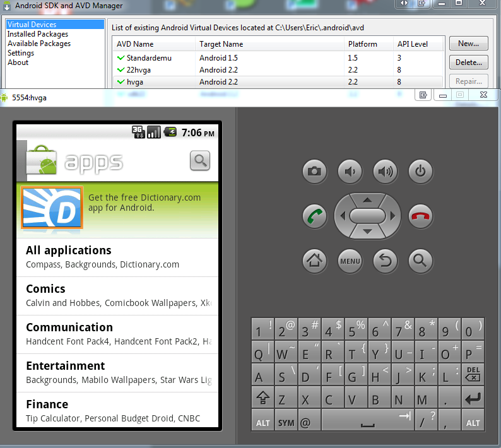Tap the Dictionary.com app icon
501x448 pixels.
click(x=52, y=208)
